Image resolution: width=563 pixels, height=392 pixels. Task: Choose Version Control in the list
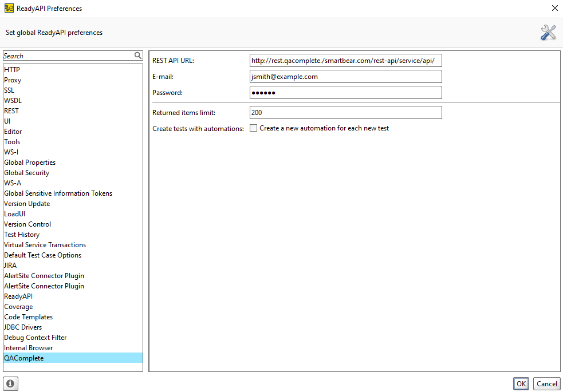[x=73, y=224]
